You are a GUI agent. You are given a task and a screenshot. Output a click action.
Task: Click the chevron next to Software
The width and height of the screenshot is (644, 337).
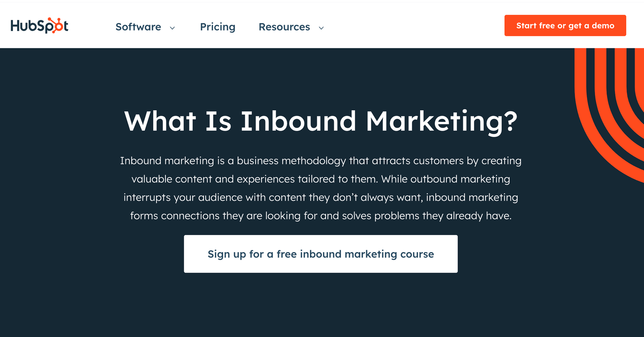[x=173, y=28]
